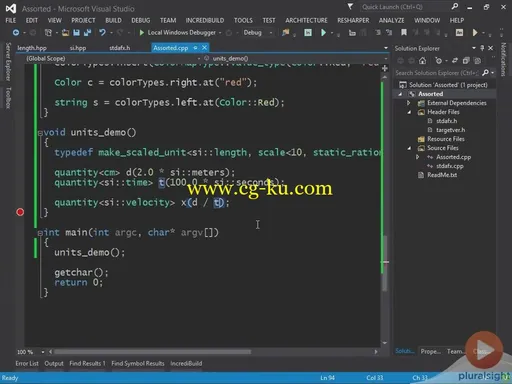The image size is (512, 384).
Task: Select ReadMe.txt in Solution Explorer
Action: tap(442, 175)
